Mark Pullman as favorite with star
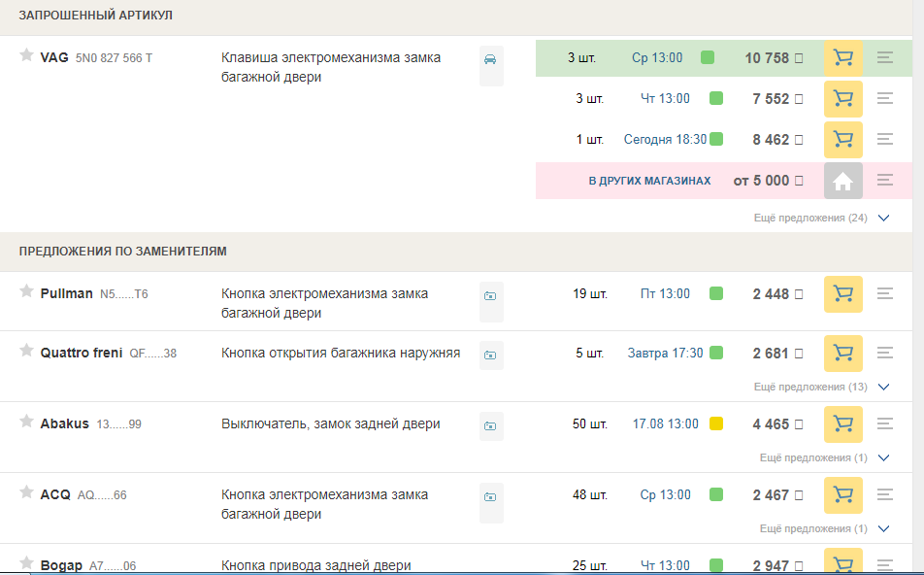Viewport: 924px width, 575px height. [x=26, y=291]
